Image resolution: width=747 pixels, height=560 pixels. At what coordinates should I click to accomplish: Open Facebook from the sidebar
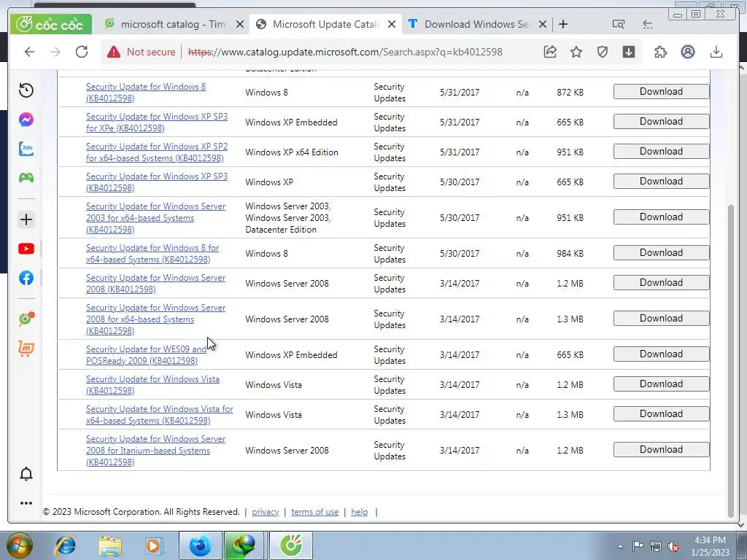click(x=26, y=278)
